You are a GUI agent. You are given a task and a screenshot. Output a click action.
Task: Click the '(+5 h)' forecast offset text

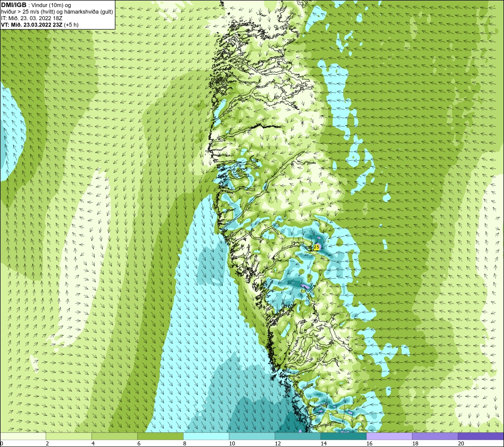pyautogui.click(x=72, y=25)
